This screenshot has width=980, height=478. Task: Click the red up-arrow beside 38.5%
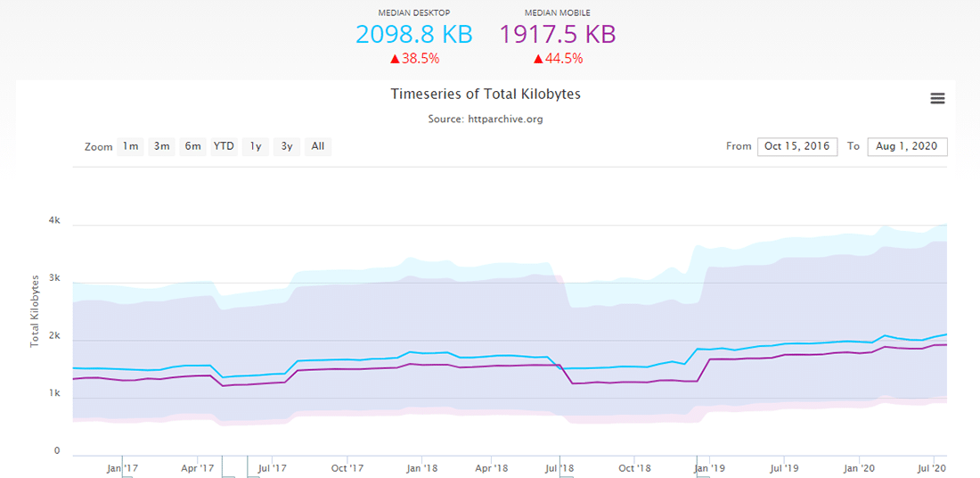coord(394,59)
